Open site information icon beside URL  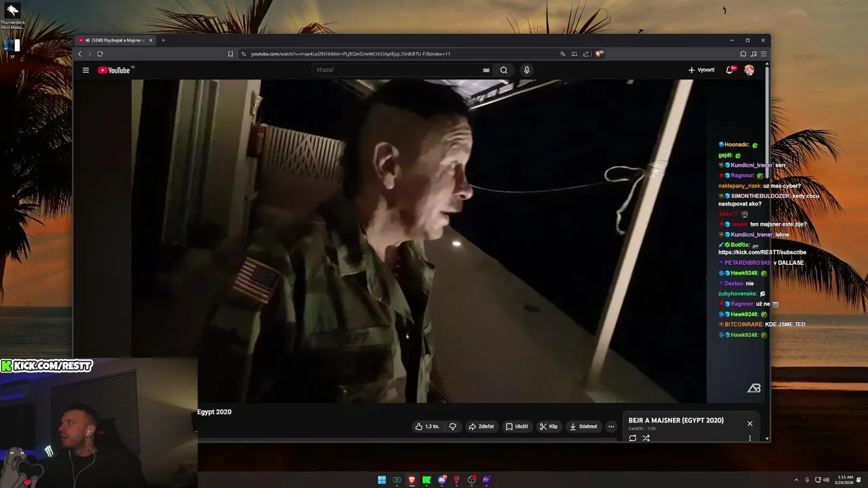tap(243, 54)
